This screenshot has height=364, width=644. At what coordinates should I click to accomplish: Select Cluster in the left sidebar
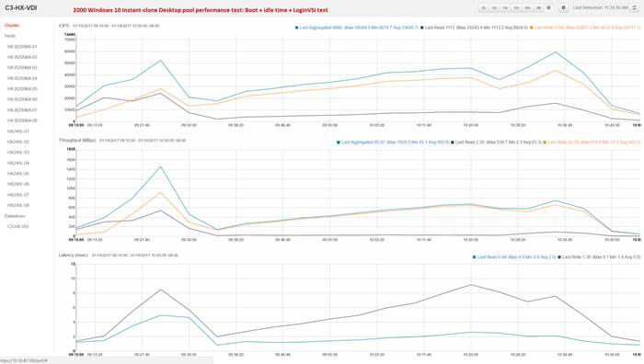(x=12, y=26)
